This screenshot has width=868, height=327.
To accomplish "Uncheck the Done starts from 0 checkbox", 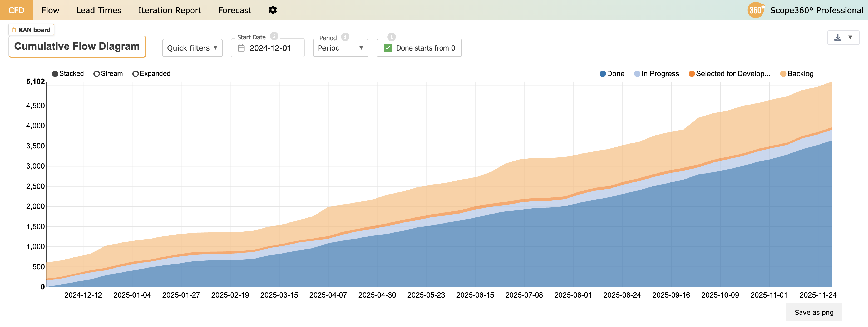I will pos(388,48).
